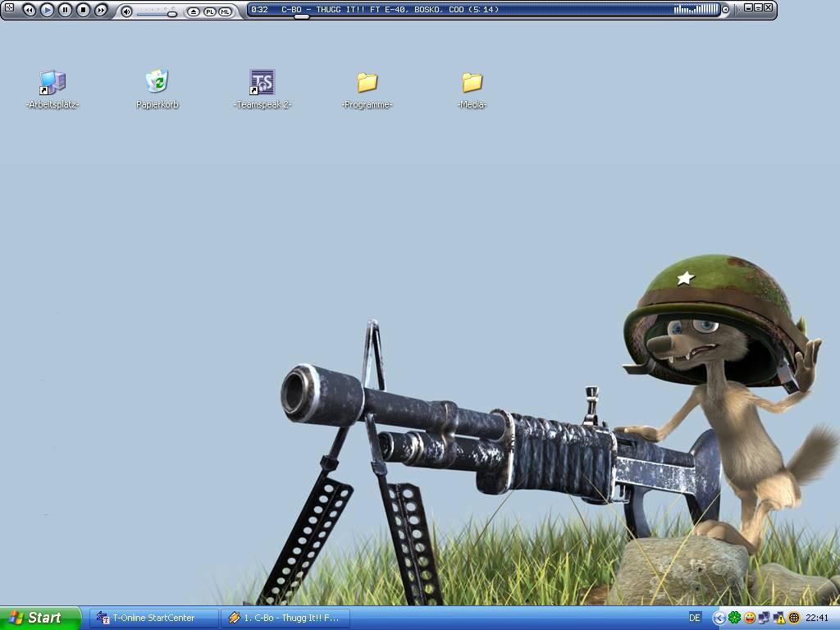Click the Winamp spectrum visualizer bars

click(696, 9)
